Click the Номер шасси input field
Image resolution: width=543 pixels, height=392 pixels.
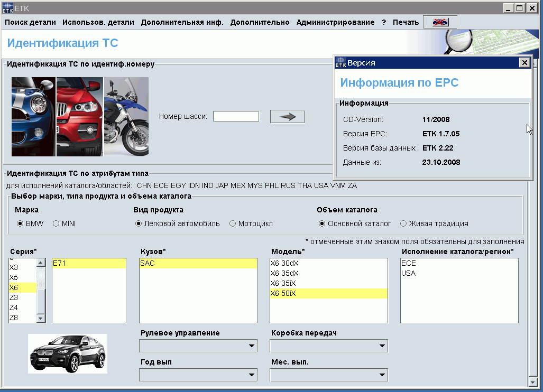click(x=236, y=116)
